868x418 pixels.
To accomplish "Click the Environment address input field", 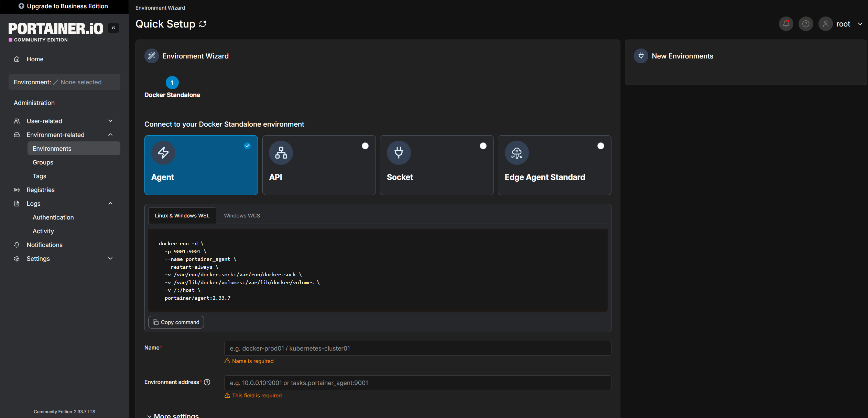I will coord(417,383).
